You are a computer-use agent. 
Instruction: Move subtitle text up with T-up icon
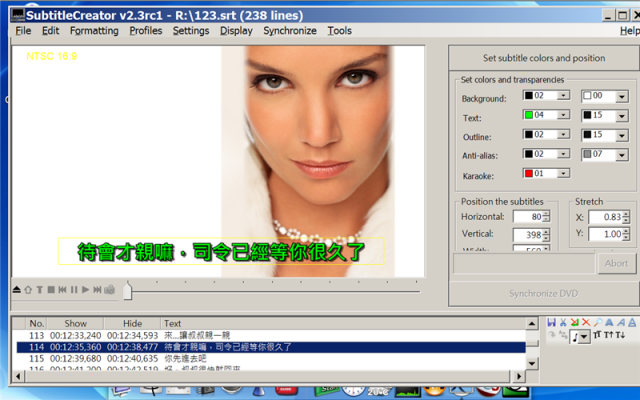[x=609, y=335]
